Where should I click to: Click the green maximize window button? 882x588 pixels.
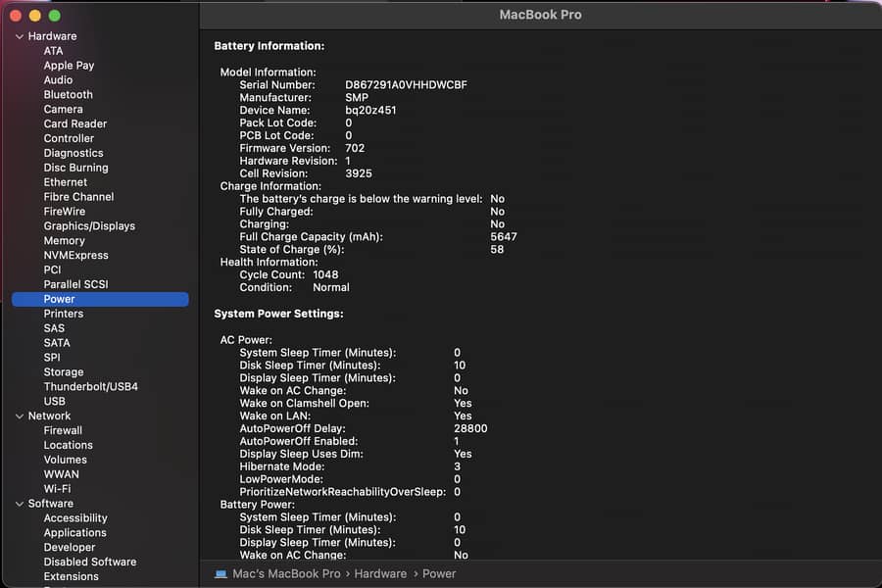pos(55,16)
